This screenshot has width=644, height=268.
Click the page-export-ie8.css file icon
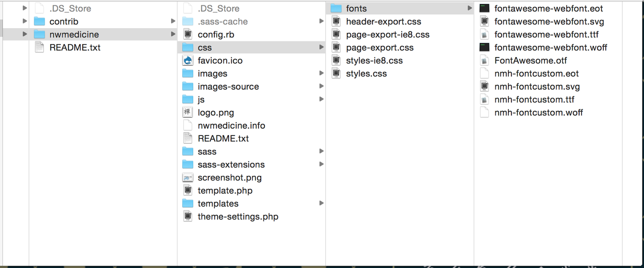pos(336,35)
